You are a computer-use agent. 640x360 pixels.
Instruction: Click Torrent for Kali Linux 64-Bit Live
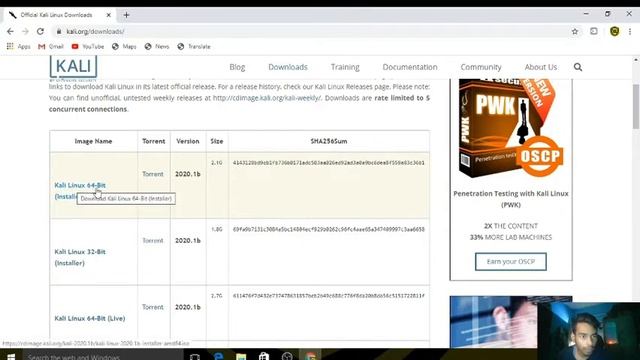point(153,307)
